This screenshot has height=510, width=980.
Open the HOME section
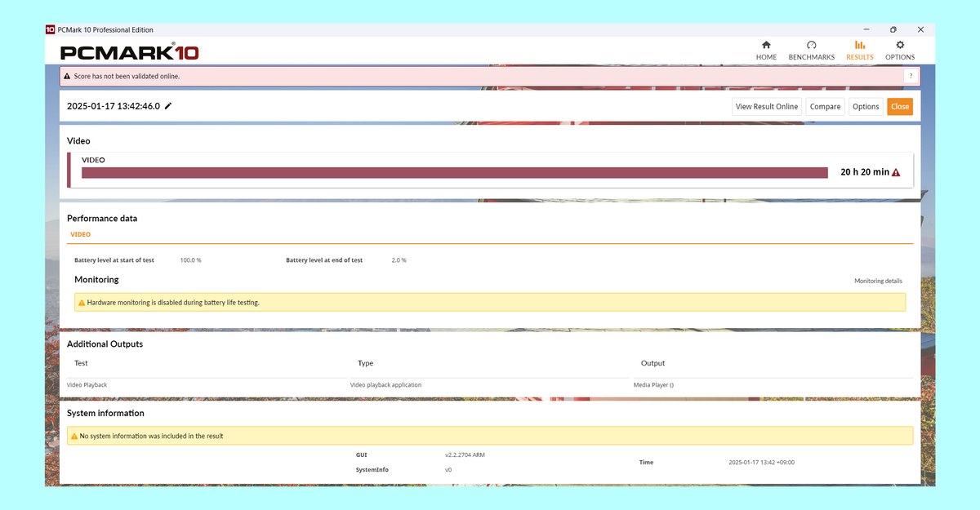tap(766, 51)
